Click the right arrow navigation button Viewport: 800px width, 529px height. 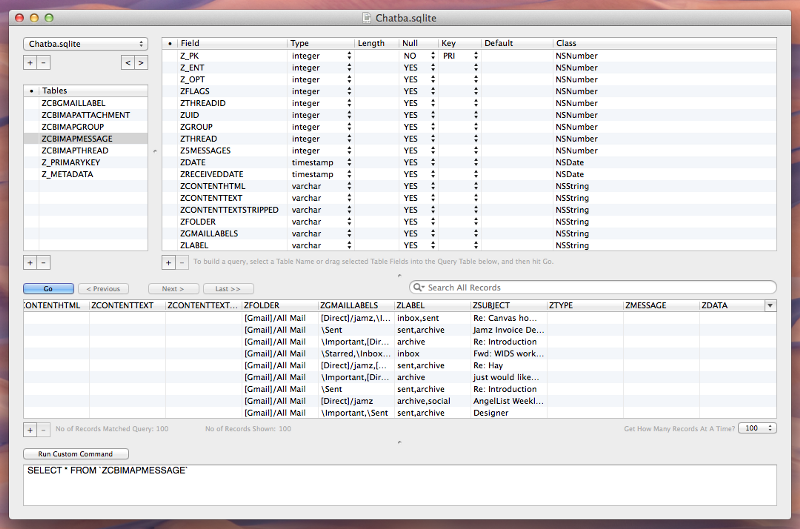[x=141, y=62]
